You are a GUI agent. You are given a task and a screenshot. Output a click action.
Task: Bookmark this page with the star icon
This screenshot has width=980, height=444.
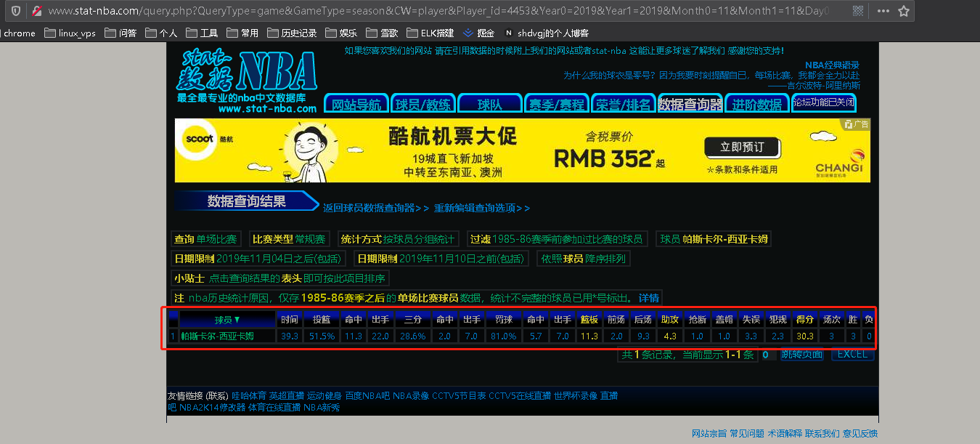click(x=904, y=11)
